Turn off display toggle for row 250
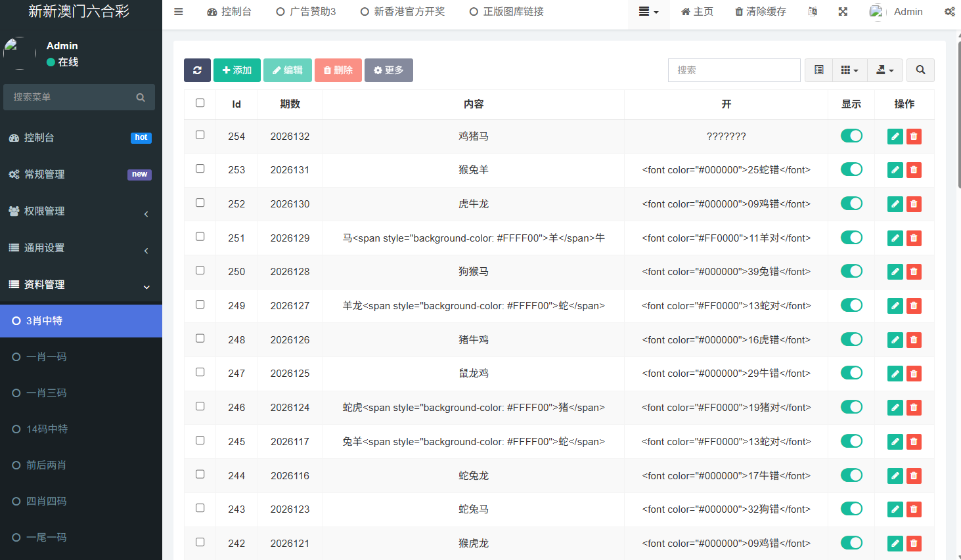 tap(851, 271)
